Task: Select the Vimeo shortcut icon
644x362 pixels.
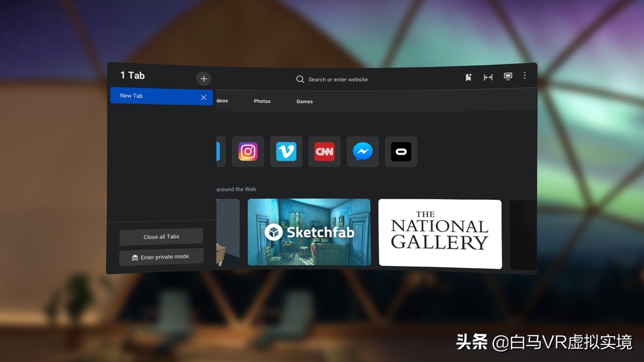Action: 286,152
